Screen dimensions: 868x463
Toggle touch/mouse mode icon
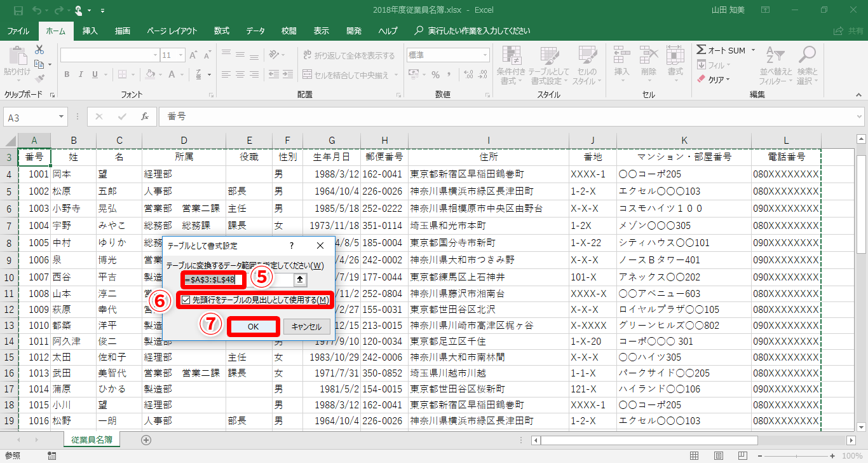[80, 11]
